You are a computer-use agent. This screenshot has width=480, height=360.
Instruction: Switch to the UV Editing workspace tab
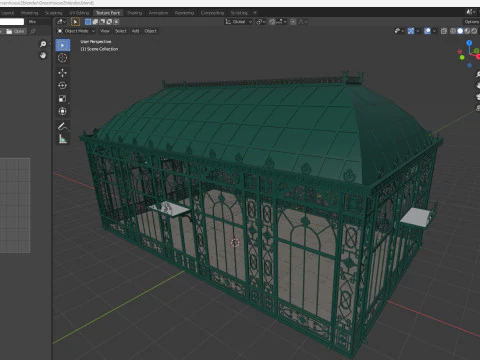(x=79, y=13)
